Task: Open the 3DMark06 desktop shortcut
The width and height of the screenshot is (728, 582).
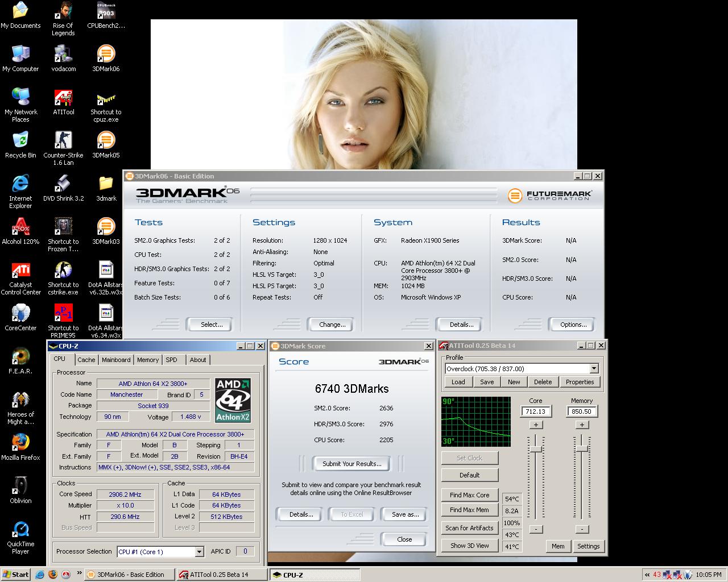Action: coord(106,56)
